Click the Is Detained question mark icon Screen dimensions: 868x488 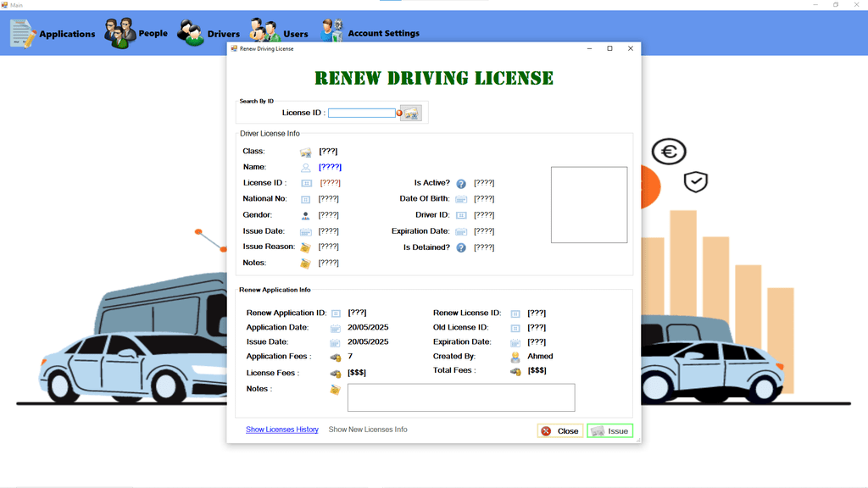click(x=461, y=248)
